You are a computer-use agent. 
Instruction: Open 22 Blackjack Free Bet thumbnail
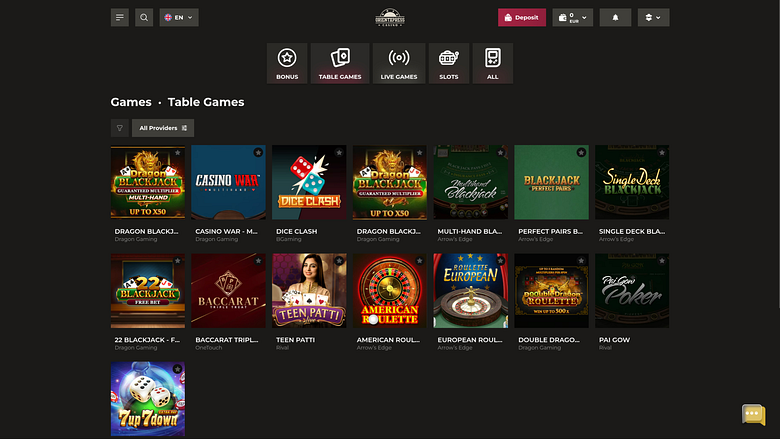[148, 291]
